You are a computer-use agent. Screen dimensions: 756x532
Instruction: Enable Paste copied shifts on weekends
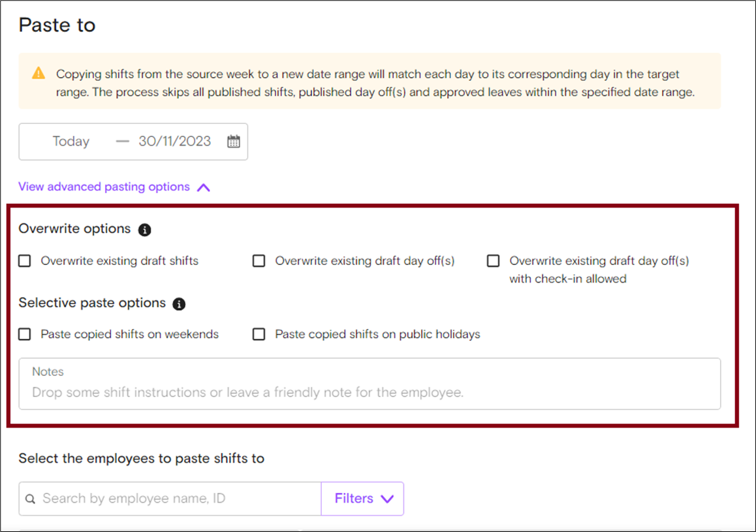[25, 334]
